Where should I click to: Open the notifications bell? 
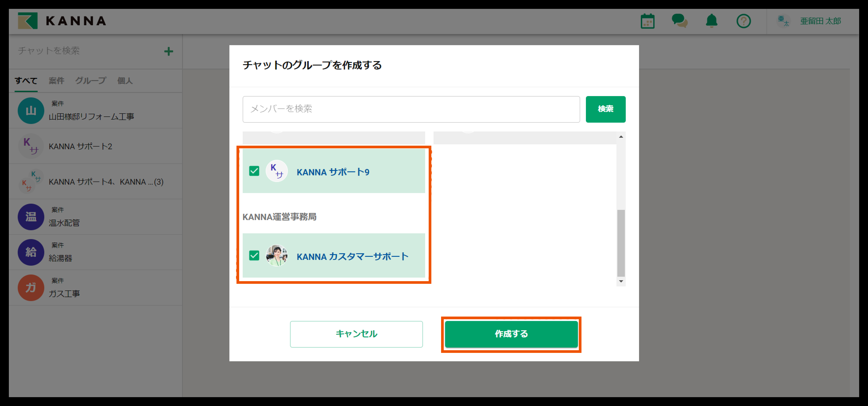711,21
